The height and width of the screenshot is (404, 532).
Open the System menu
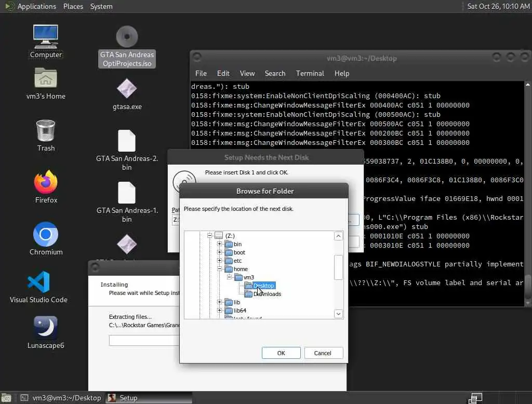pyautogui.click(x=101, y=6)
